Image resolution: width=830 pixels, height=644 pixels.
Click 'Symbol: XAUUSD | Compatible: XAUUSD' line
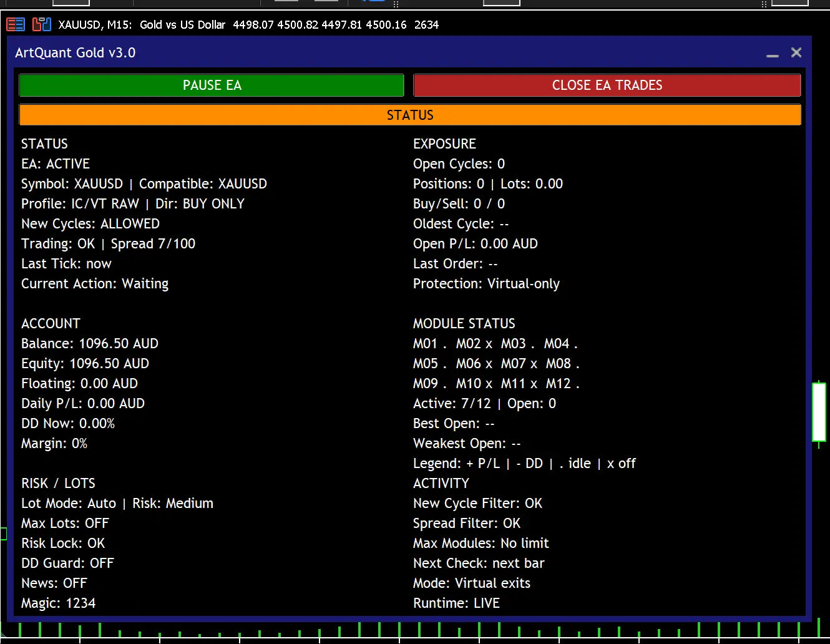144,183
